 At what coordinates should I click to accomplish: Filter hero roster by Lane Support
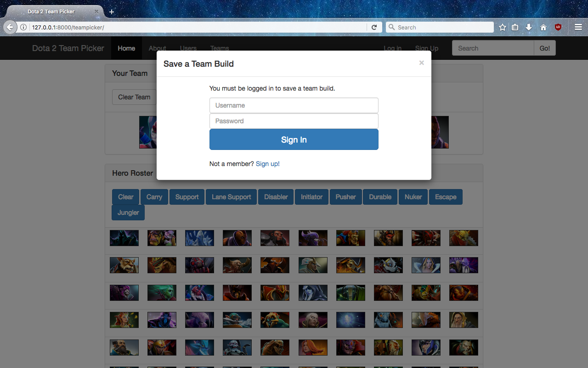(232, 197)
